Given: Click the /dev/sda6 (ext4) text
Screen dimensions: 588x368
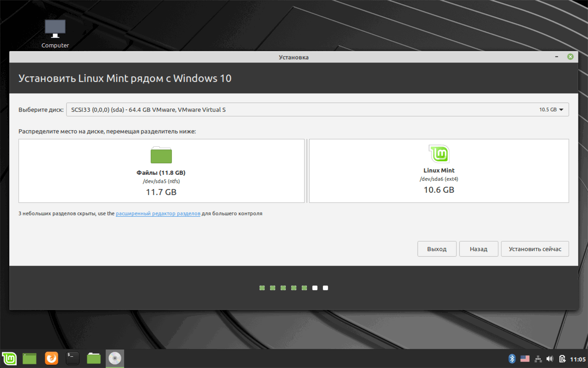Looking at the screenshot, I should point(439,179).
